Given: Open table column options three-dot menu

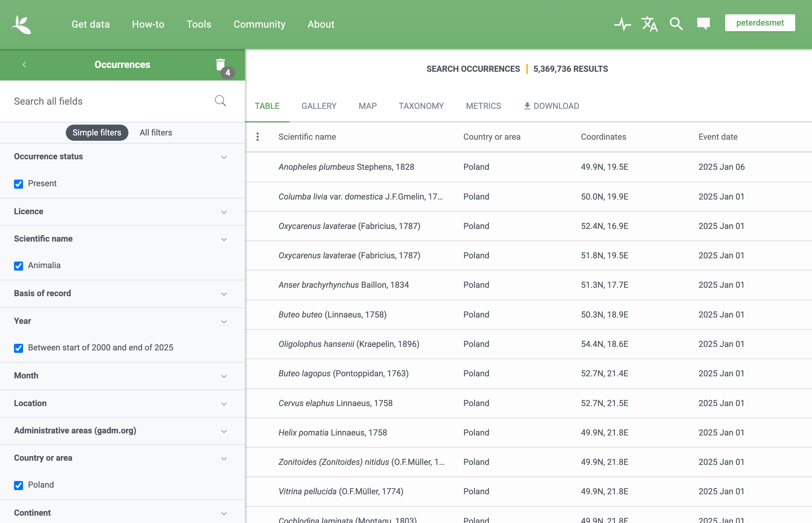Looking at the screenshot, I should click(258, 137).
